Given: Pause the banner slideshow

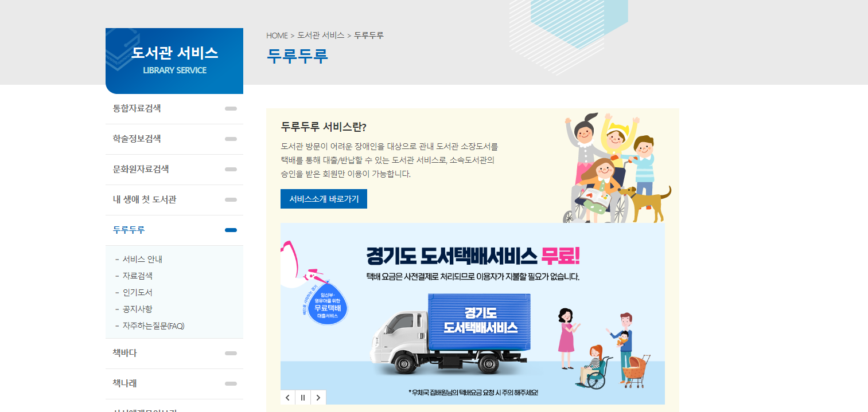Looking at the screenshot, I should point(303,398).
